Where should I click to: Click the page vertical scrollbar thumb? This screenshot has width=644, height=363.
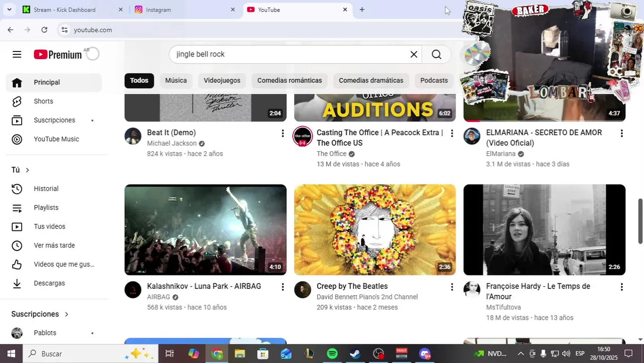[640, 221]
